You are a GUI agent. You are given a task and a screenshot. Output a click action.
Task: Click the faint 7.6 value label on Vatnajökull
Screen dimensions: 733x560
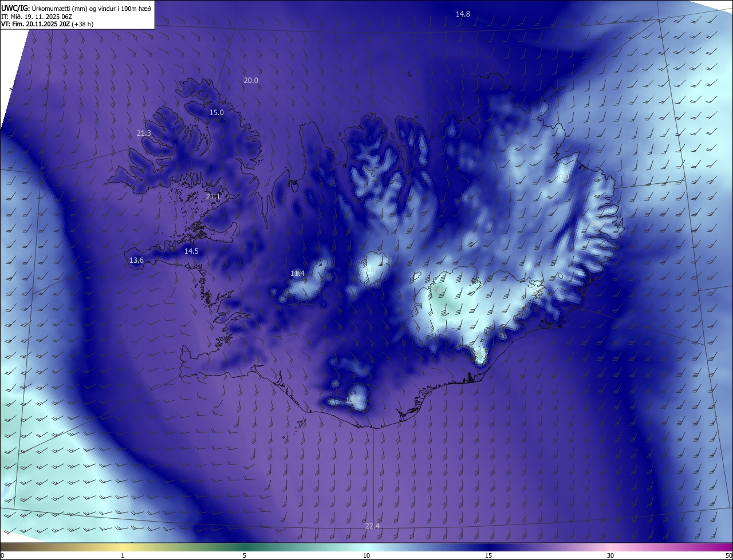437,291
